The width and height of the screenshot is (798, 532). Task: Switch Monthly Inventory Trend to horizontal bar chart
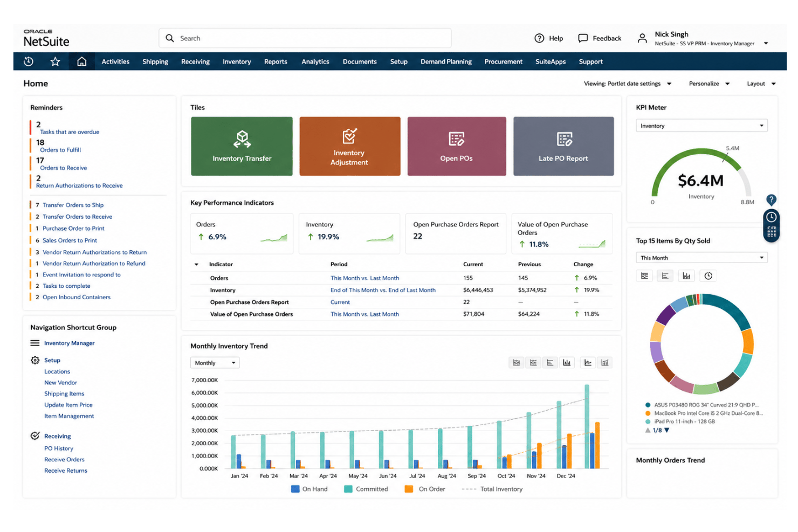click(x=550, y=363)
